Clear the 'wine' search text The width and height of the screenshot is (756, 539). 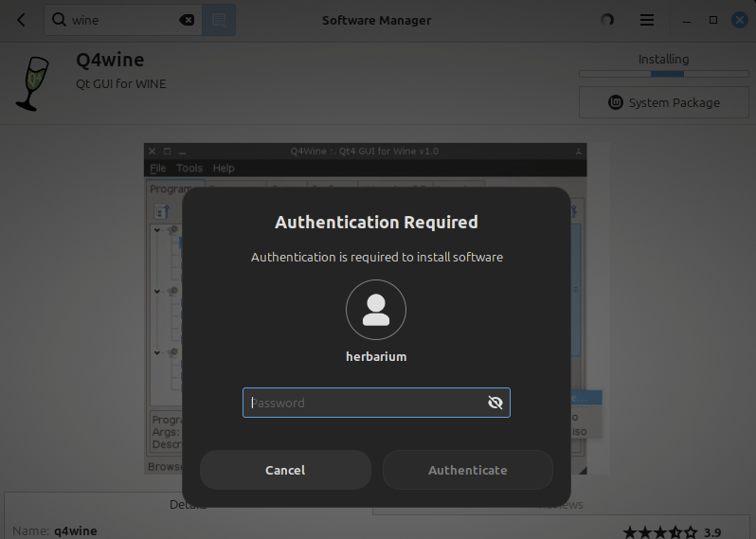coord(187,20)
